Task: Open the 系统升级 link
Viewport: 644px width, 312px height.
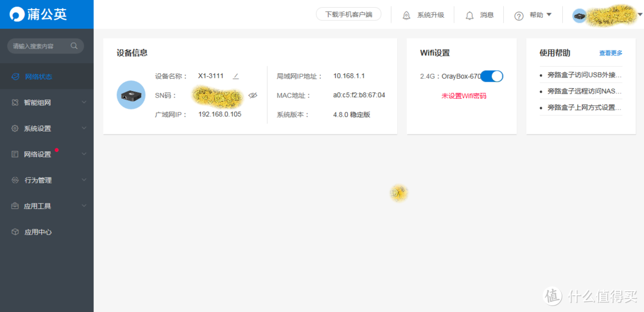Action: [431, 15]
